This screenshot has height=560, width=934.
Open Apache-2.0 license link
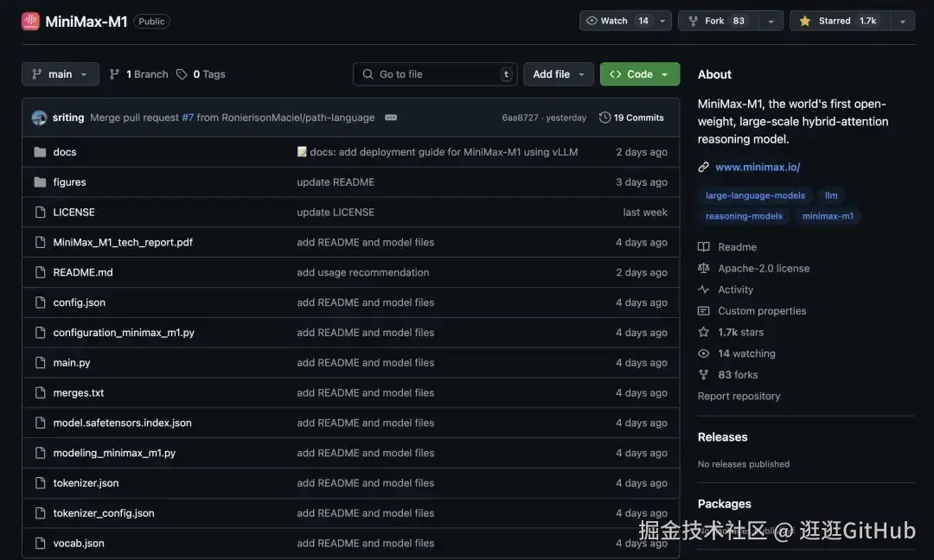pyautogui.click(x=764, y=269)
